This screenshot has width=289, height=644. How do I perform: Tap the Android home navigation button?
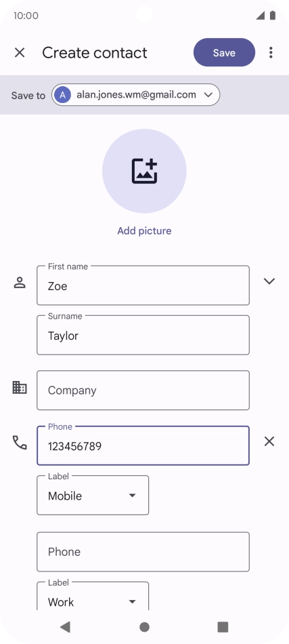coord(144,627)
